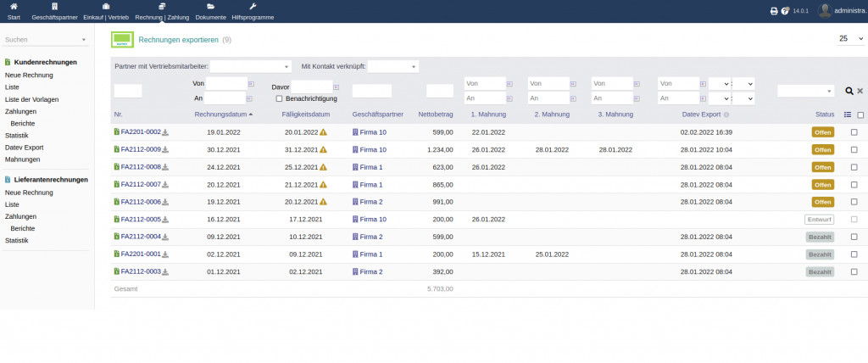Image resolution: width=868 pixels, height=363 pixels.
Task: Tick the select-all checkbox in header
Action: 860,114
